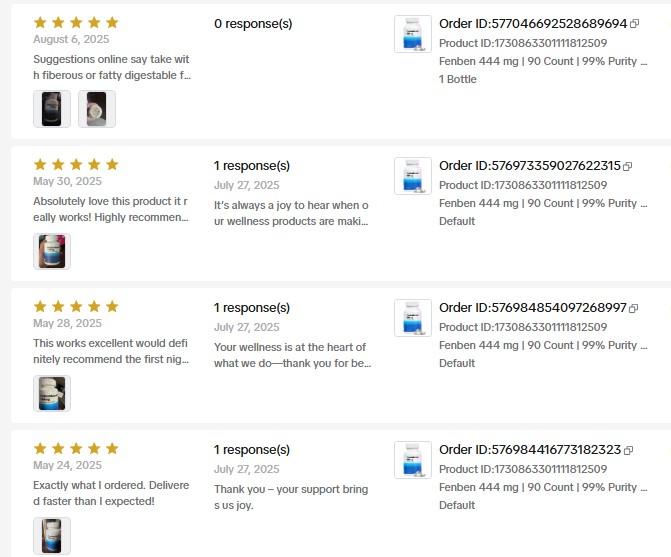The image size is (671, 557).
Task: Click the 0 response(s) label
Action: (x=253, y=24)
